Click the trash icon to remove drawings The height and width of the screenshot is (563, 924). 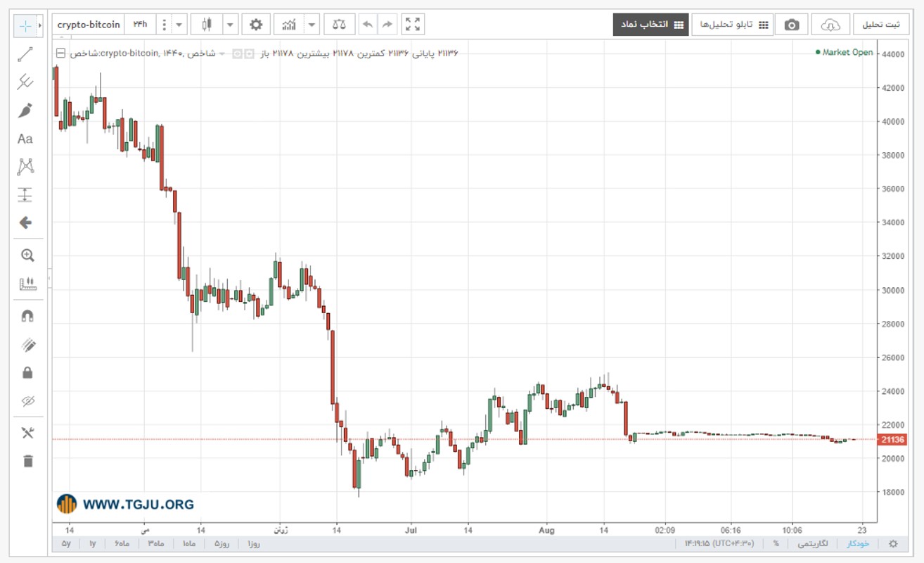pyautogui.click(x=27, y=461)
